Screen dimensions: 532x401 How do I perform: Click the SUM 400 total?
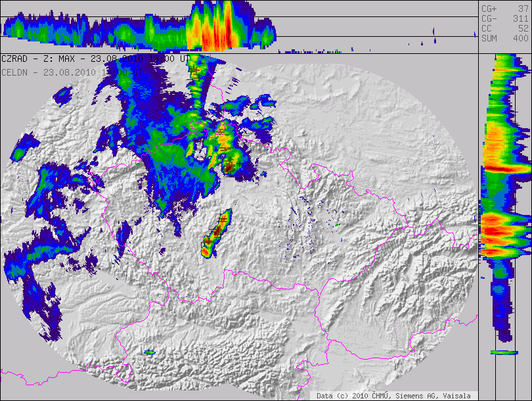504,39
